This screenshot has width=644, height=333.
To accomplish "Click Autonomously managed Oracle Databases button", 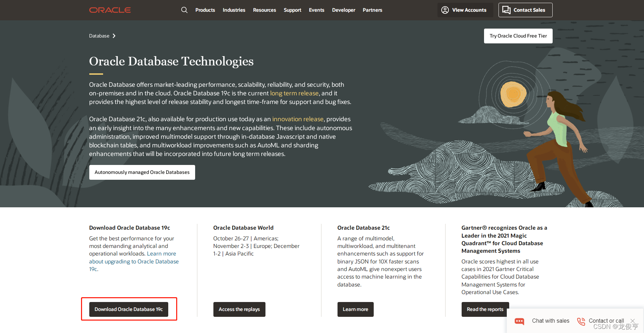I will pos(142,172).
